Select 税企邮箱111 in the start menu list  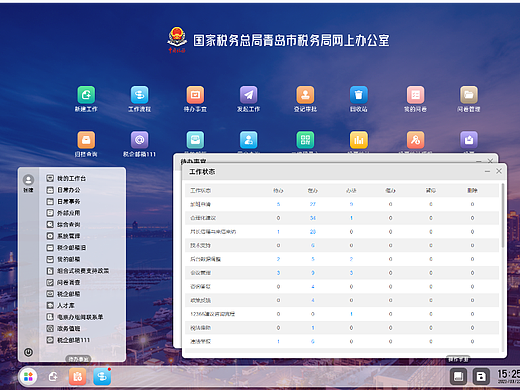[x=68, y=340]
